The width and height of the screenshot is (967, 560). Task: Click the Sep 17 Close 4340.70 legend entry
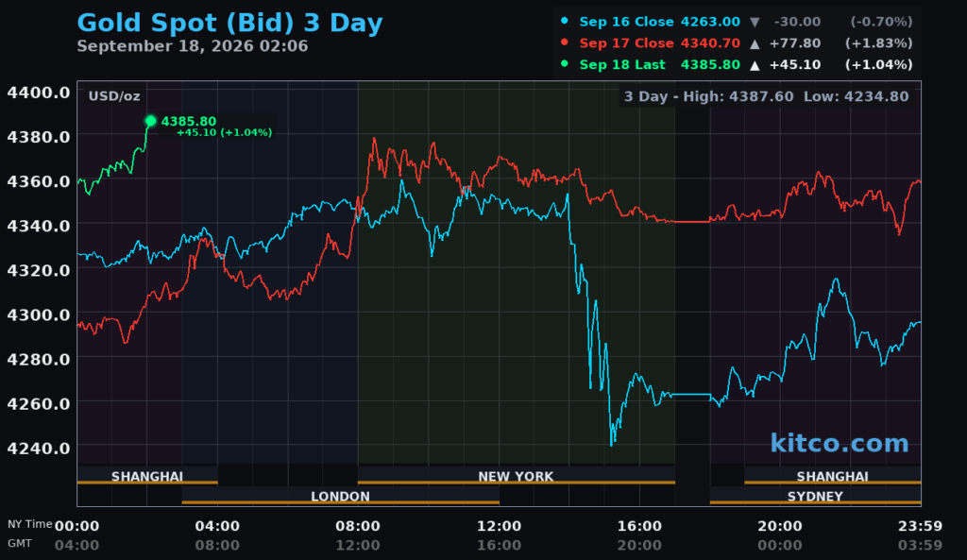coord(660,43)
